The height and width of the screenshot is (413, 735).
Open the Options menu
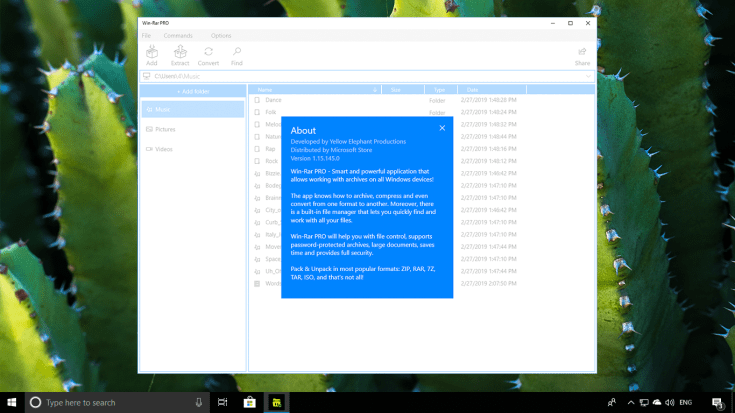(x=220, y=35)
